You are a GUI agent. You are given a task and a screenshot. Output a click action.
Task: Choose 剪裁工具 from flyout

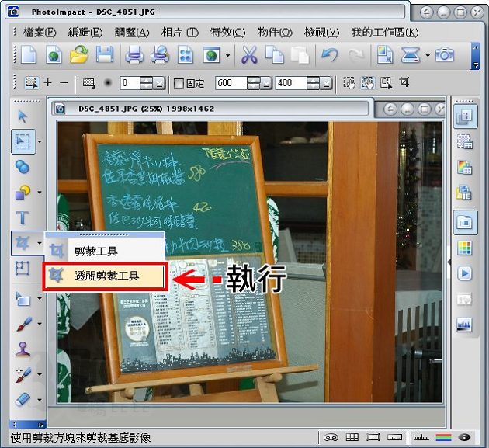[105, 251]
